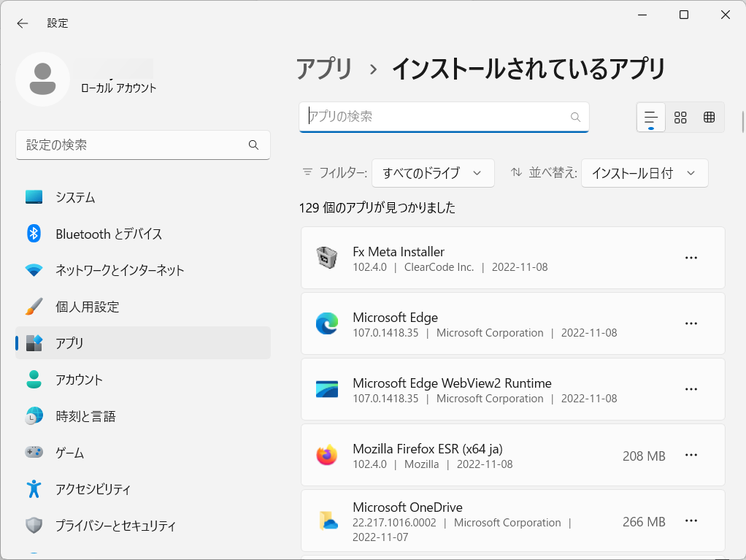This screenshot has height=560, width=746.
Task: Click the アプリ sidebar icon
Action: pyautogui.click(x=34, y=343)
